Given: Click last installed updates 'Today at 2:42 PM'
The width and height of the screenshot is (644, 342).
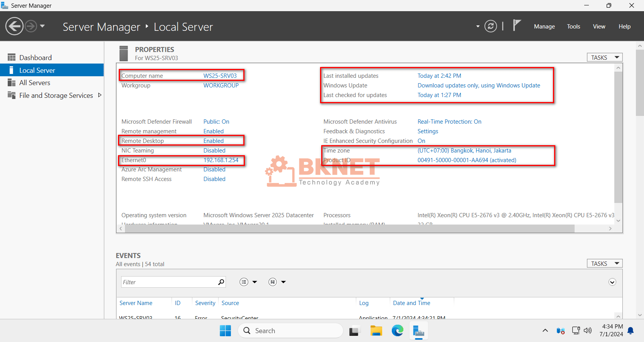Looking at the screenshot, I should coord(439,76).
